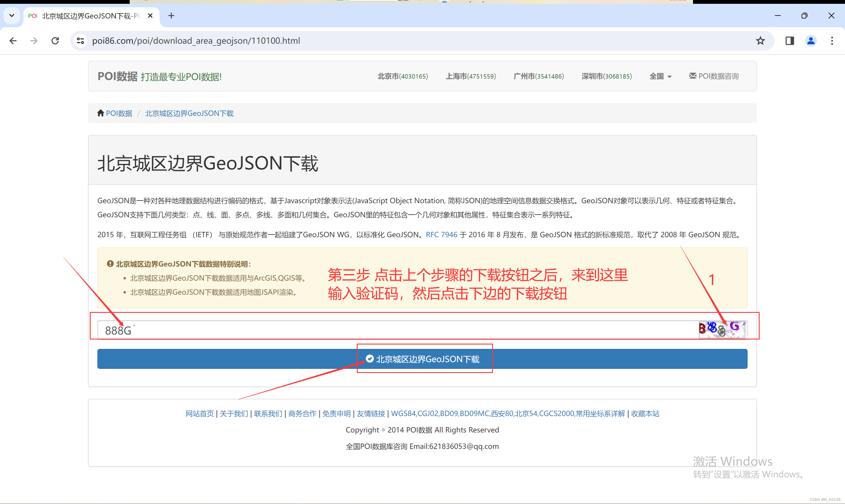Focus the captcha input containing 888G
The height and width of the screenshot is (504, 845).
pos(374,330)
